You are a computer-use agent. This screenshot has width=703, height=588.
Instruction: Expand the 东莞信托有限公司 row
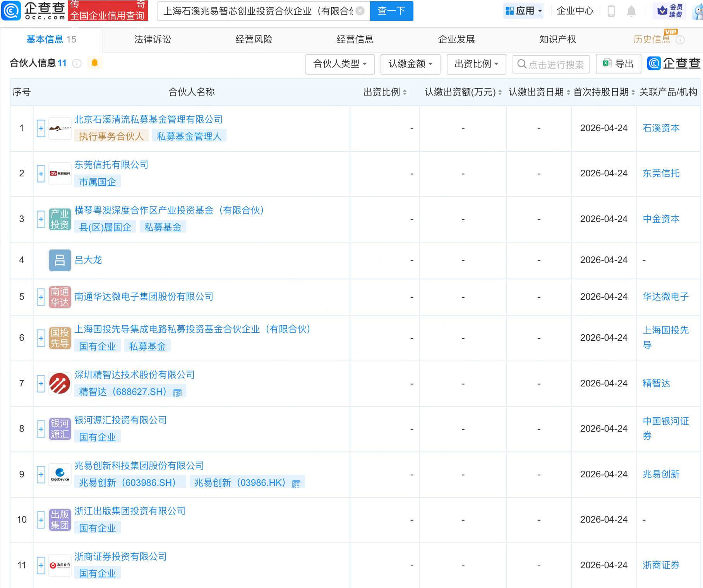pos(41,174)
